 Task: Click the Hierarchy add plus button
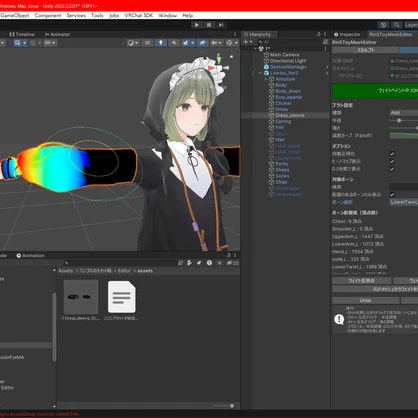click(x=247, y=42)
